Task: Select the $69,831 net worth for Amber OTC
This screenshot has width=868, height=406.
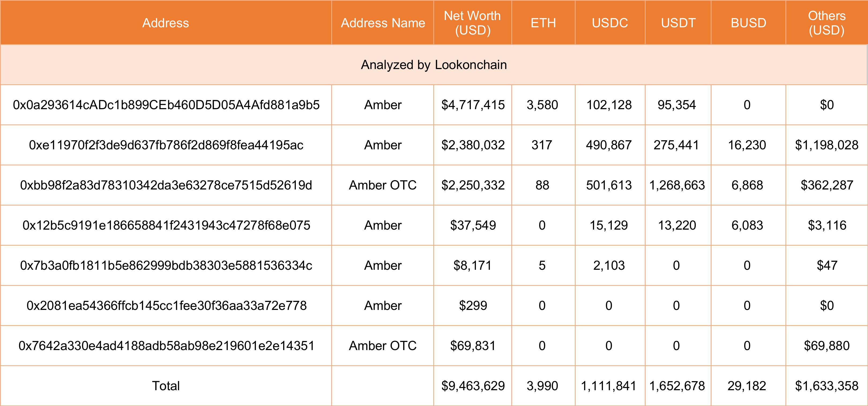Action: tap(472, 346)
